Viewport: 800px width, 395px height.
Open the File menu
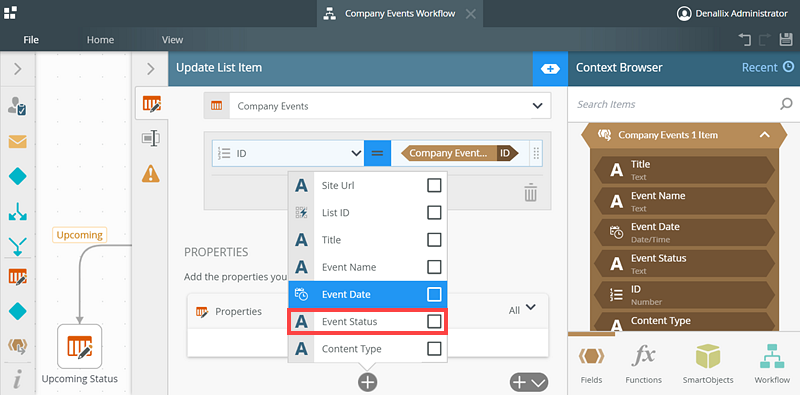31,40
